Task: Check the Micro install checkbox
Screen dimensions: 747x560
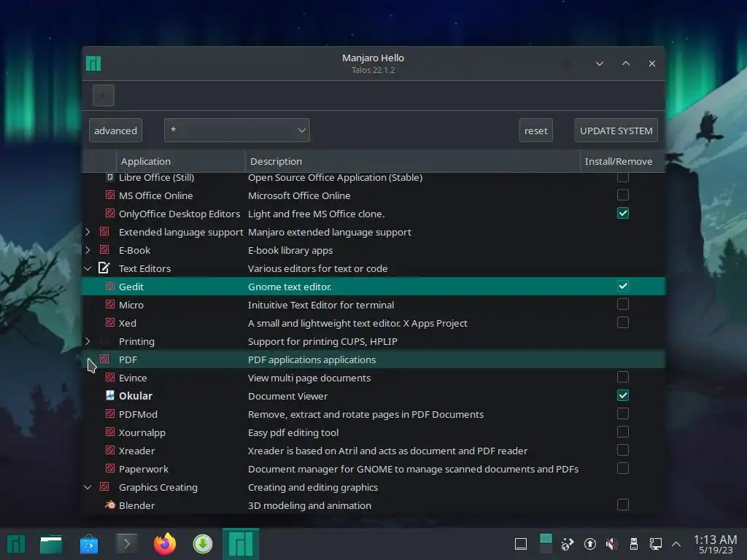Action: 623,304
